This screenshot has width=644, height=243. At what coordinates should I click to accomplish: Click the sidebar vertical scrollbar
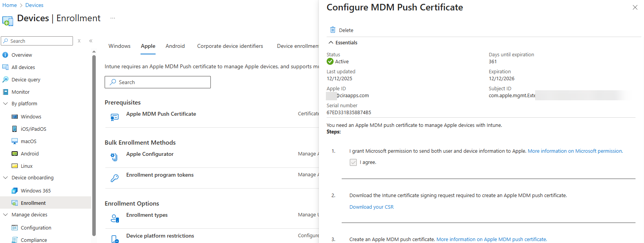coord(94,145)
